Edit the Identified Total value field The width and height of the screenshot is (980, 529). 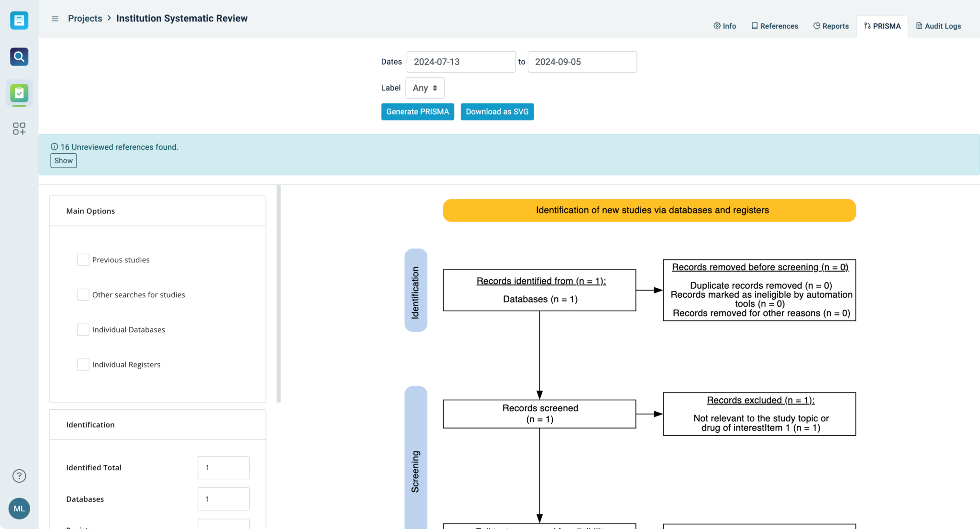[223, 467]
